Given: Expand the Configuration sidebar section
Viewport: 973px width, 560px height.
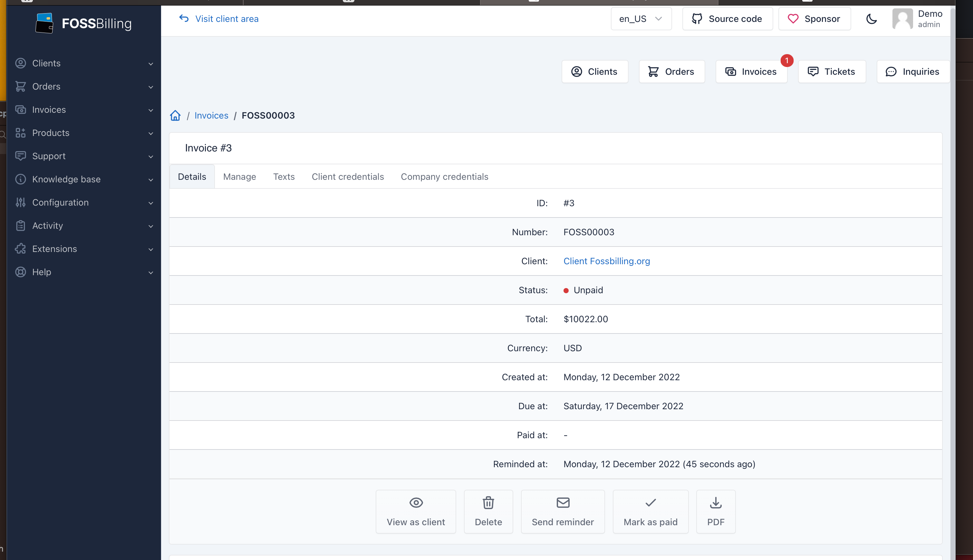Looking at the screenshot, I should tap(84, 202).
